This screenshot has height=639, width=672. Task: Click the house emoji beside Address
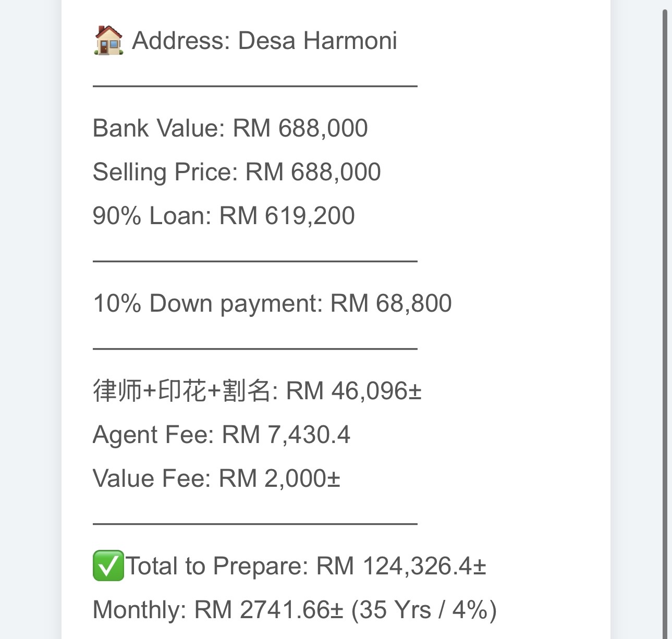click(108, 41)
